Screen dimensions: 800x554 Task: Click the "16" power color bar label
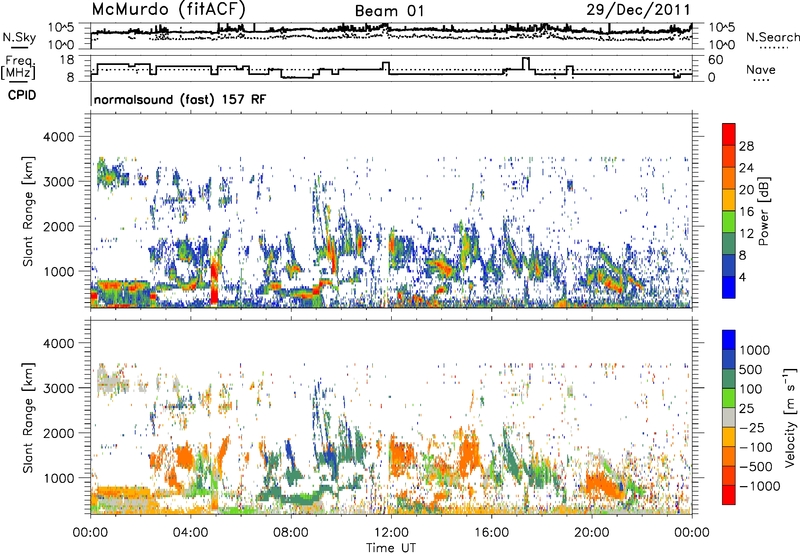pos(746,212)
